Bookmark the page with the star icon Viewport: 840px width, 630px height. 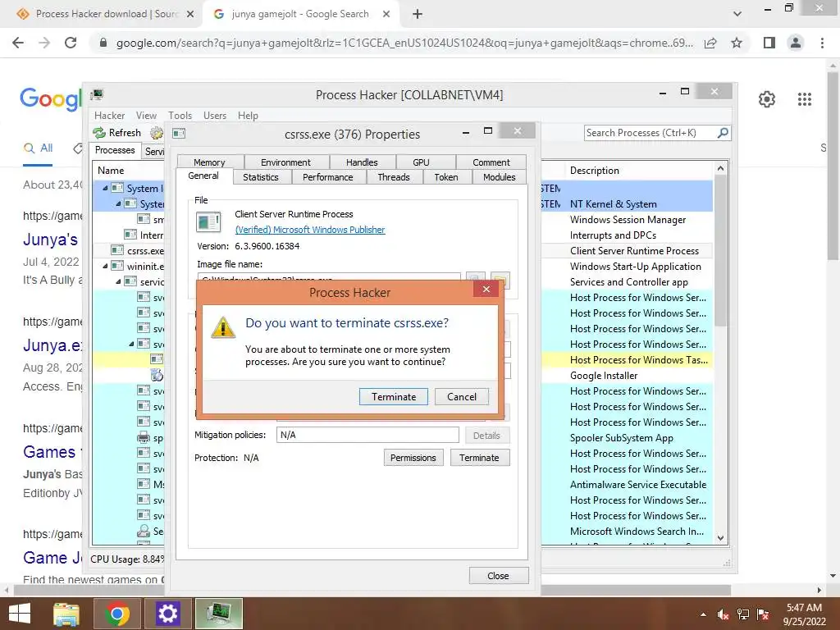(737, 43)
